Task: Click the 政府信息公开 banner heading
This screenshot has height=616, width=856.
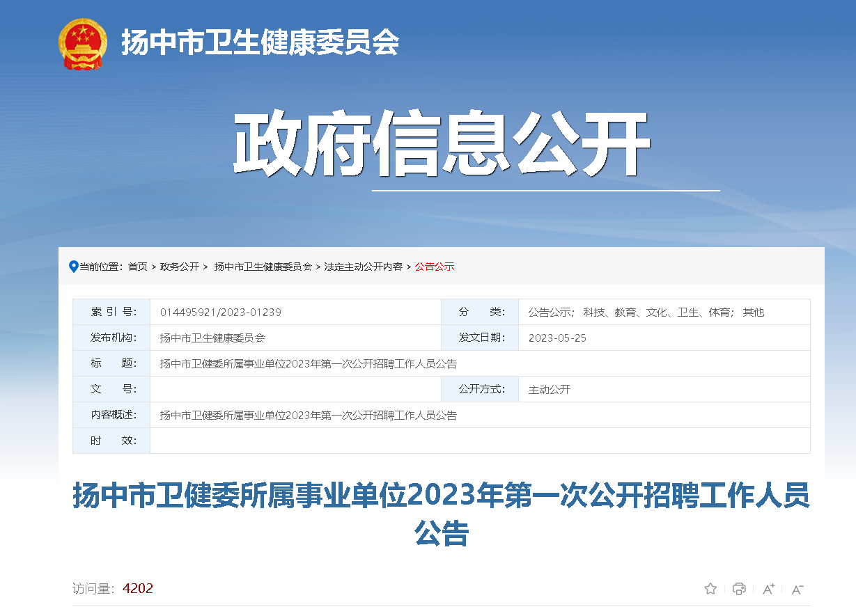Action: tap(442, 145)
